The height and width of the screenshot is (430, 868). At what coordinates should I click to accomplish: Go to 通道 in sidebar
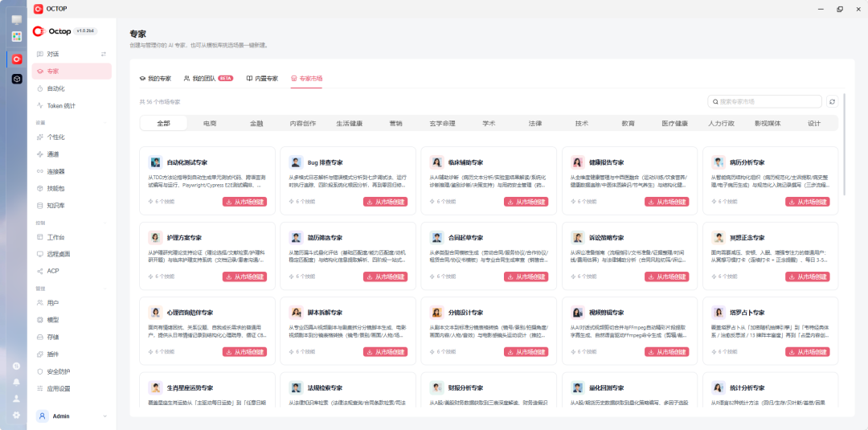(x=72, y=154)
